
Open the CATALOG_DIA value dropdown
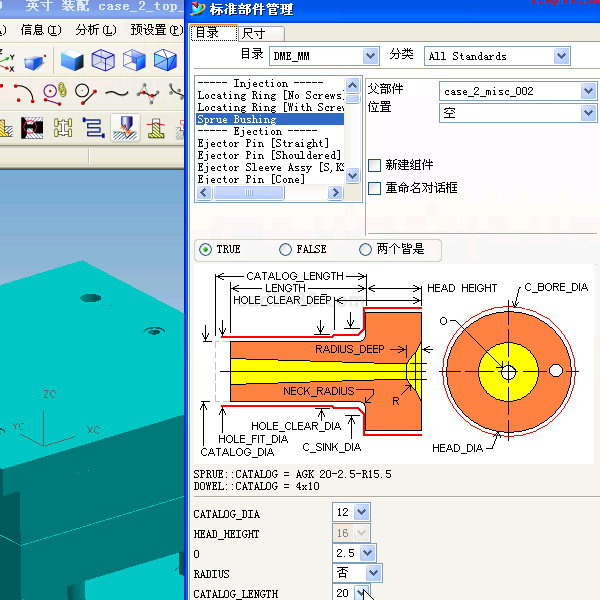[x=361, y=512]
